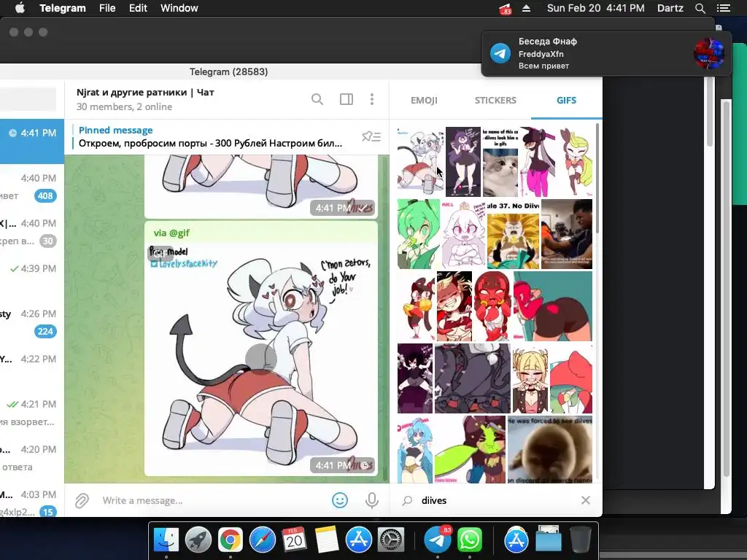Switch to the EMOJI tab
The height and width of the screenshot is (560, 747).
[x=424, y=100]
